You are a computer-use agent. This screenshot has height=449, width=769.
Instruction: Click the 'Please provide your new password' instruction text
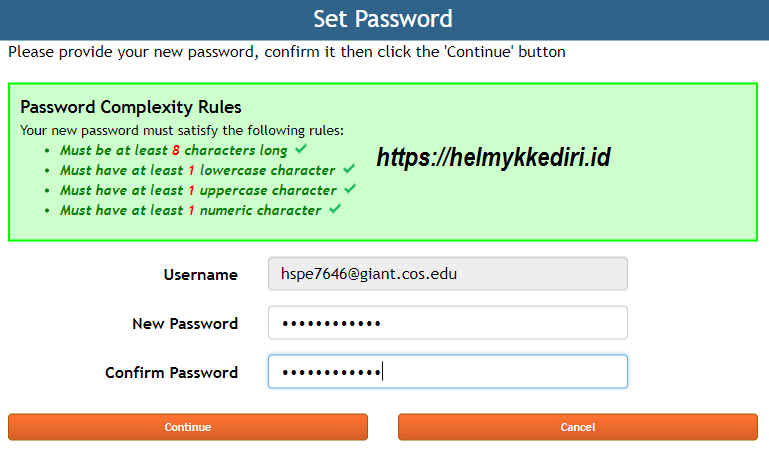pyautogui.click(x=286, y=52)
